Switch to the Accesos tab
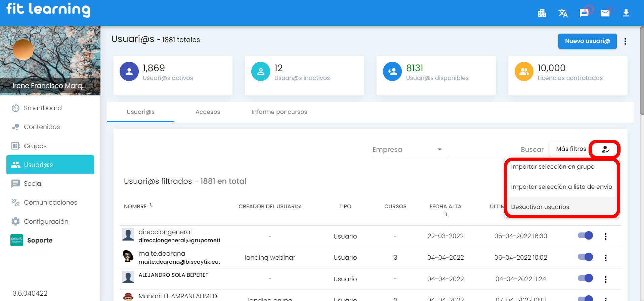Screen dimensions: 644x301 (208, 112)
